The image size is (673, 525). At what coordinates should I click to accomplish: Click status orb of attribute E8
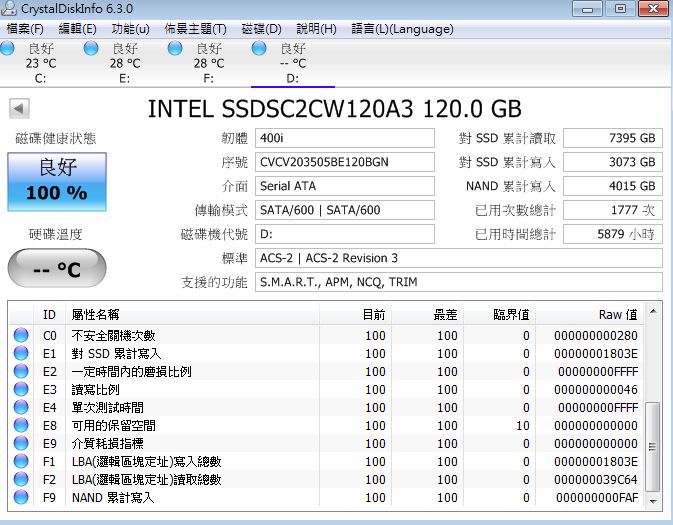coord(21,425)
